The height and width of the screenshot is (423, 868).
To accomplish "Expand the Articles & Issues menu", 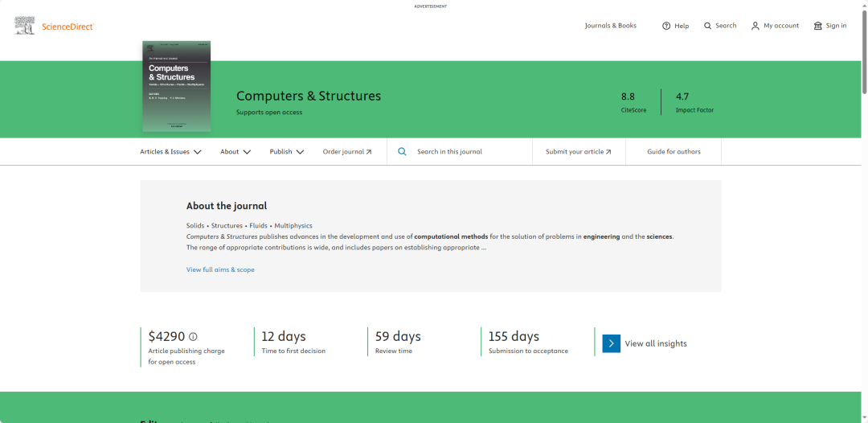I will [x=170, y=152].
